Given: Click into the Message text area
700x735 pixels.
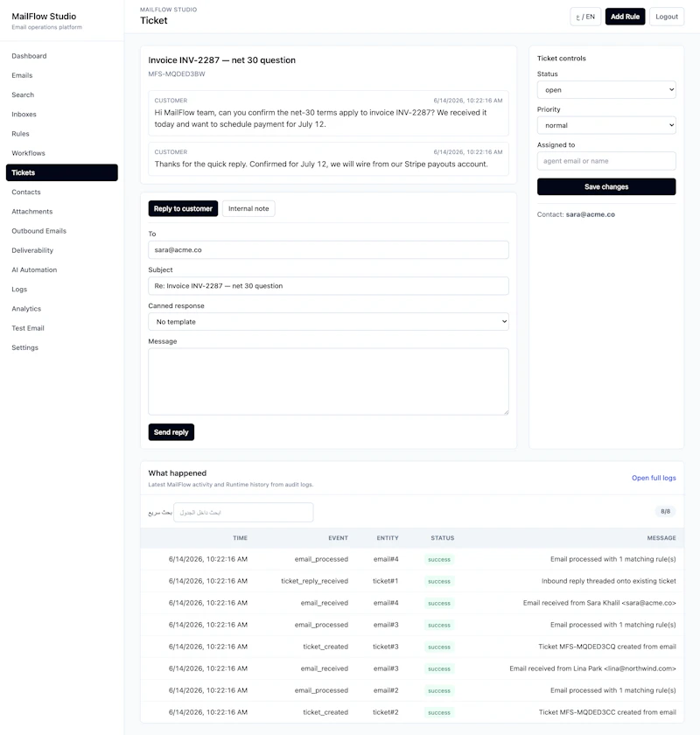Looking at the screenshot, I should pos(328,381).
